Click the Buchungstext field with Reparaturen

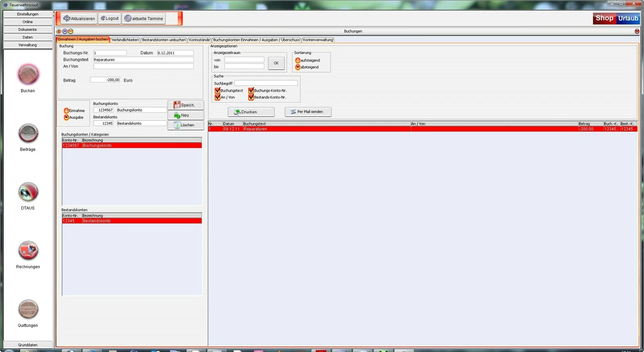pyautogui.click(x=143, y=60)
